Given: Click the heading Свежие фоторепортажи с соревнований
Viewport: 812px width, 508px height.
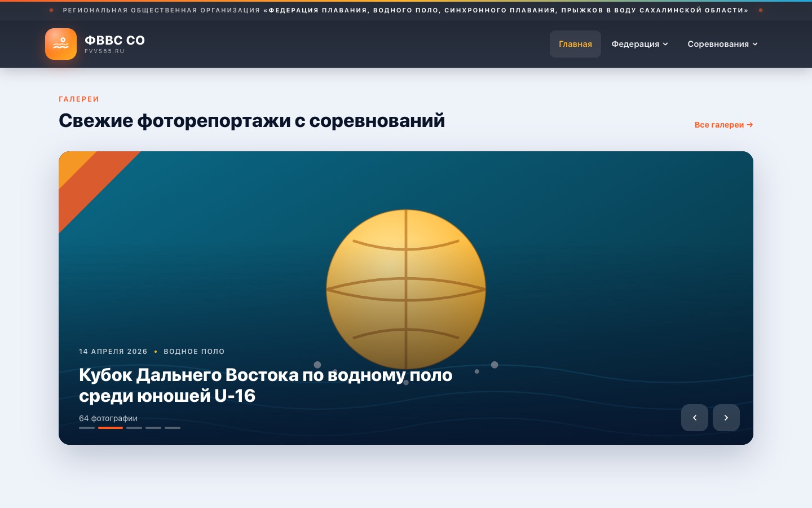Looking at the screenshot, I should [x=252, y=121].
